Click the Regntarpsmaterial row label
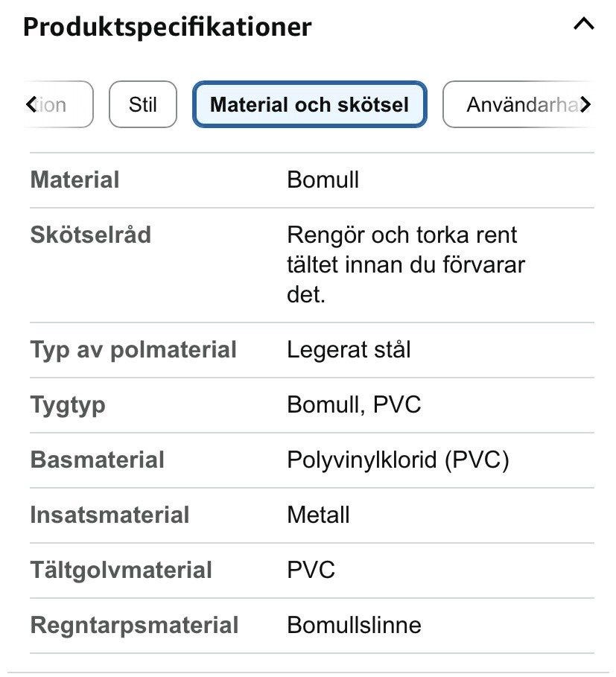Viewport: 616px width, 677px height. coord(134,625)
